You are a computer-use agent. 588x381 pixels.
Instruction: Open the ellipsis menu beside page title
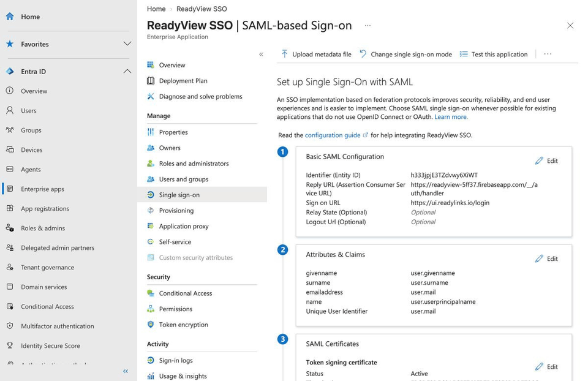pos(368,26)
